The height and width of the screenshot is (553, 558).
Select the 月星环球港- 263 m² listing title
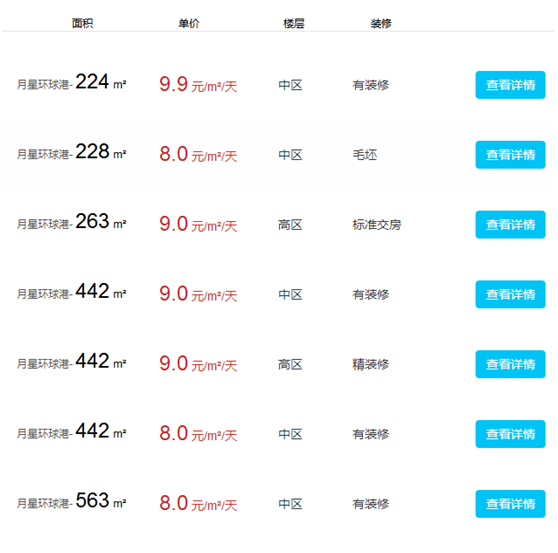pyautogui.click(x=72, y=222)
